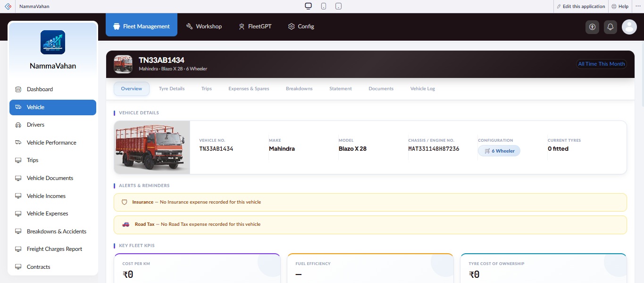The width and height of the screenshot is (644, 283).
Task: Open the Workshop module
Action: pos(204,26)
